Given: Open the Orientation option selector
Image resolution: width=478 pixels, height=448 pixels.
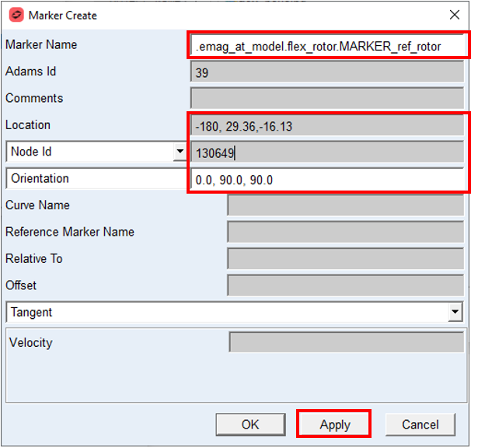Looking at the screenshot, I should point(96,178).
